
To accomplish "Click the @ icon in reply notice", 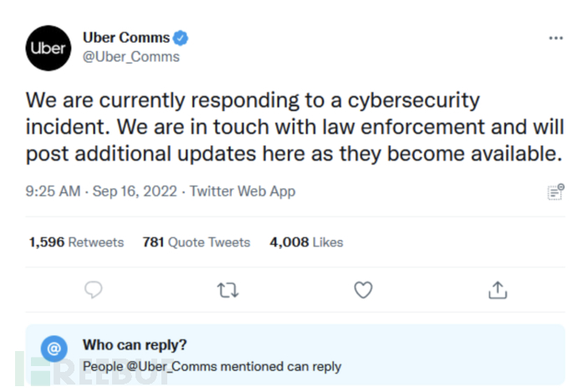I will pos(55,346).
